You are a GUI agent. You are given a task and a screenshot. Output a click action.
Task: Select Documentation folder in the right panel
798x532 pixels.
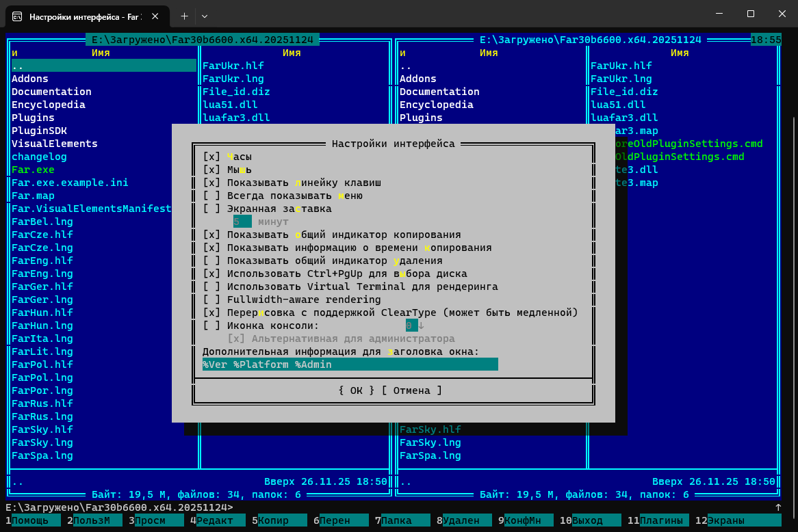coord(439,92)
